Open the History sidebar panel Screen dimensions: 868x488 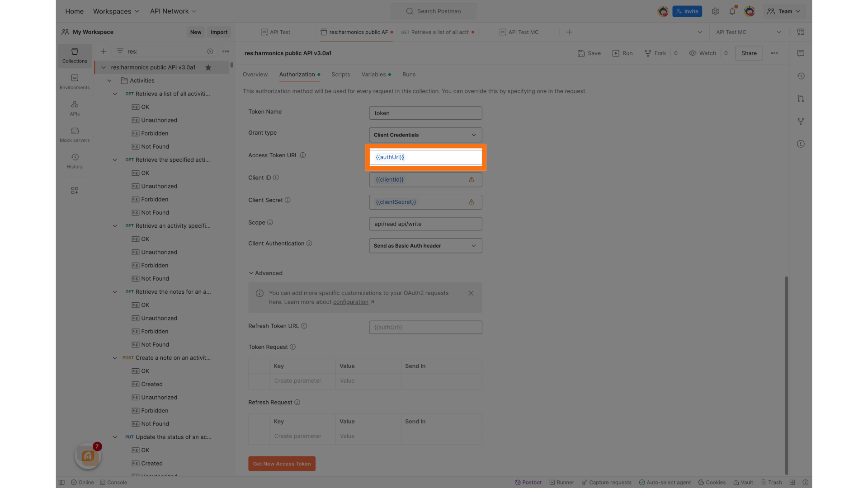(74, 160)
